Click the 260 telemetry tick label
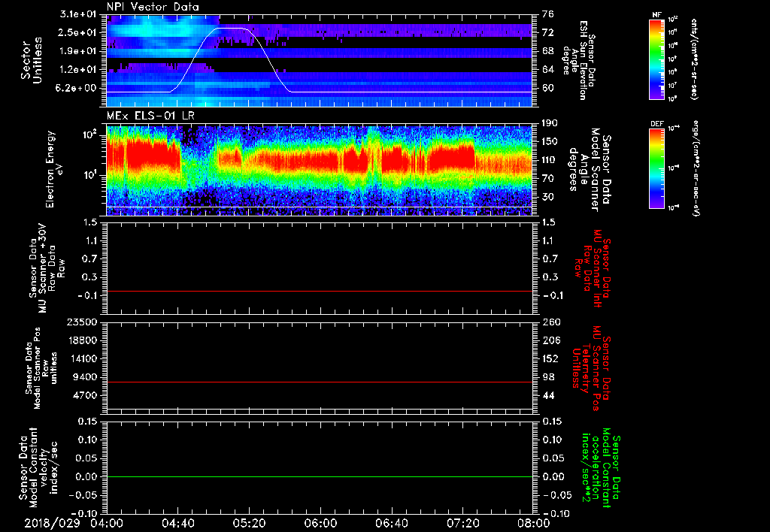The width and height of the screenshot is (770, 532). coord(550,322)
